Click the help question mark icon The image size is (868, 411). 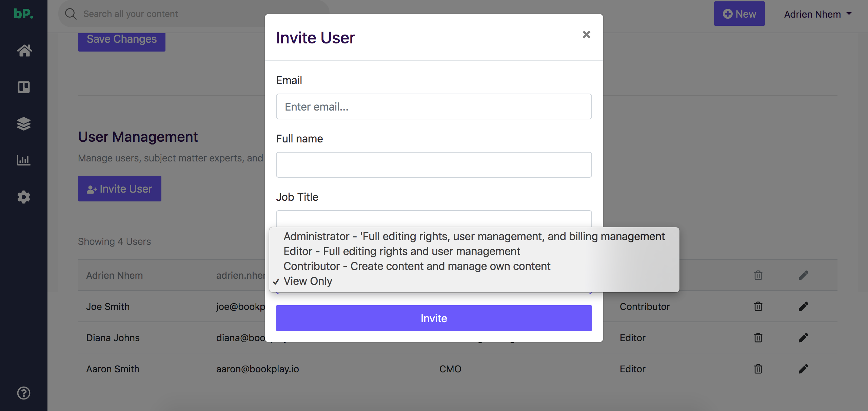tap(24, 393)
